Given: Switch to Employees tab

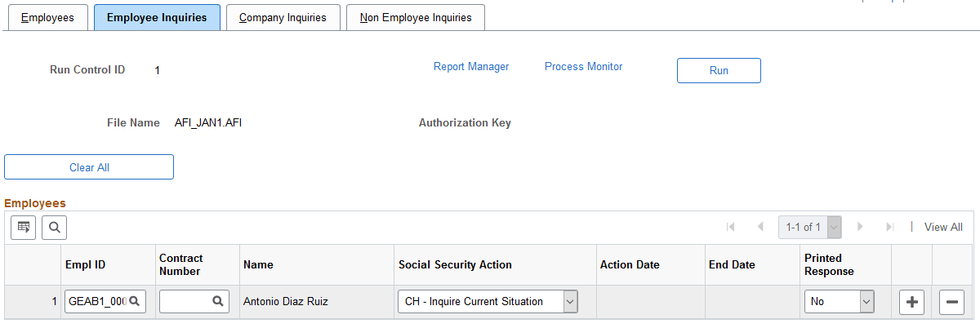Looking at the screenshot, I should point(47,17).
